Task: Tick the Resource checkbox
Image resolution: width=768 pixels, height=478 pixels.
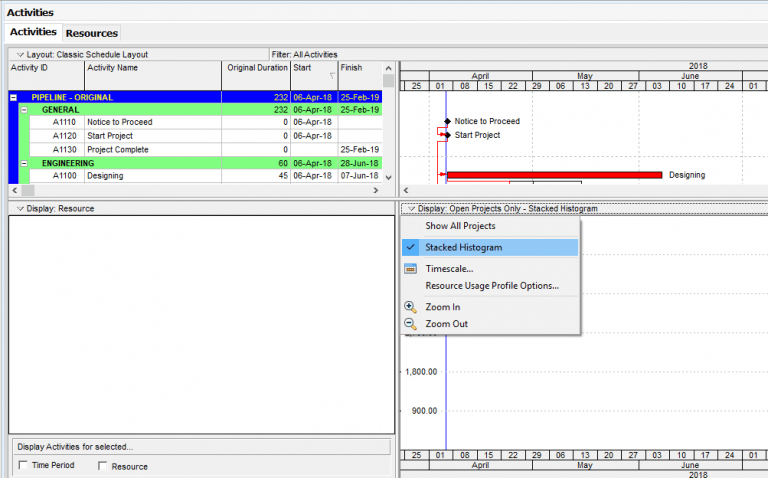Action: 103,466
